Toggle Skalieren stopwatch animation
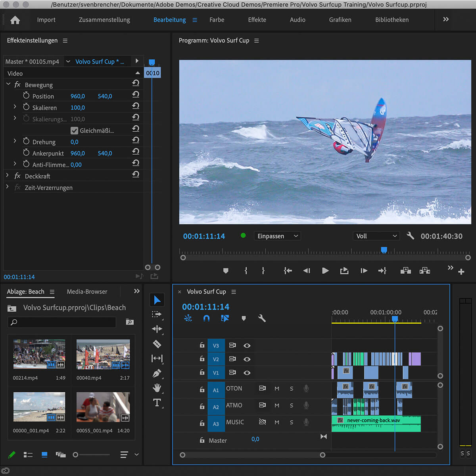Image resolution: width=476 pixels, height=476 pixels. pyautogui.click(x=26, y=107)
